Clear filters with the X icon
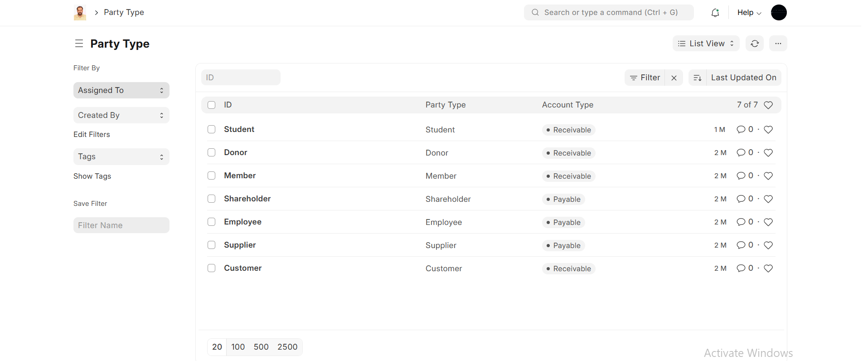The height and width of the screenshot is (361, 868). click(x=674, y=78)
